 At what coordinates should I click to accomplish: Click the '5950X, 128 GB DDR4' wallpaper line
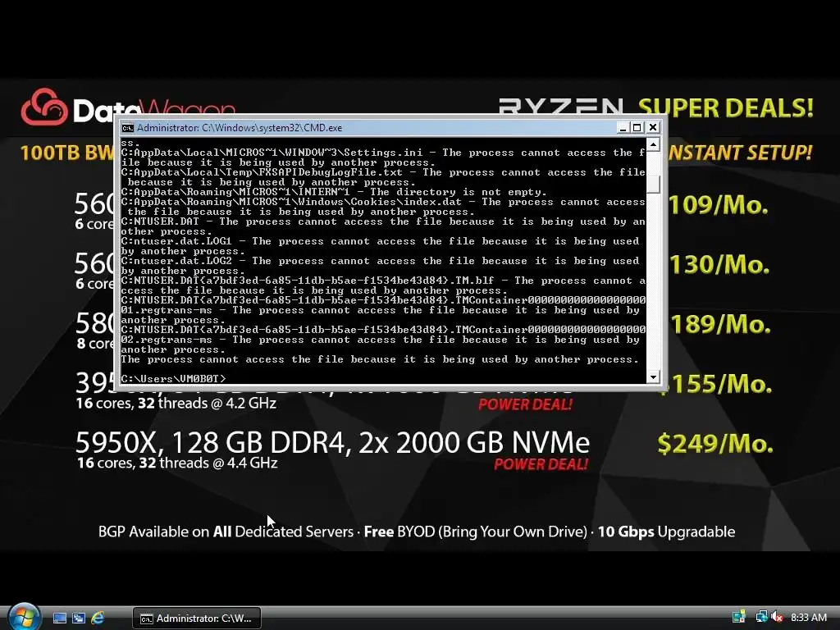click(x=332, y=442)
